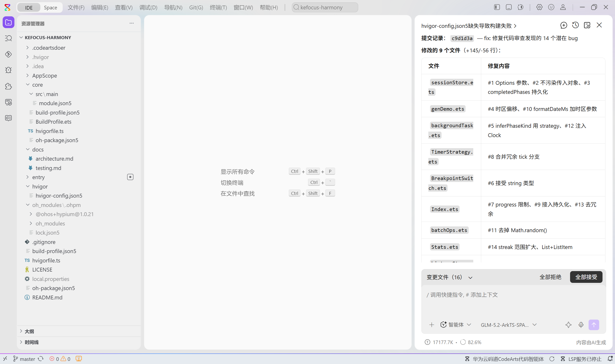The image size is (615, 364).
Task: Open the Extensions view in activity bar
Action: click(x=8, y=86)
